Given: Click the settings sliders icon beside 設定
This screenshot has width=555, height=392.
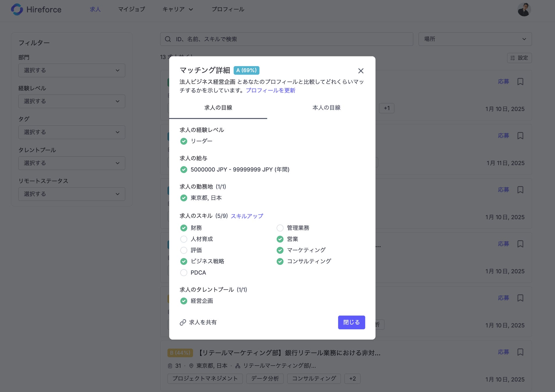Looking at the screenshot, I should tap(513, 58).
